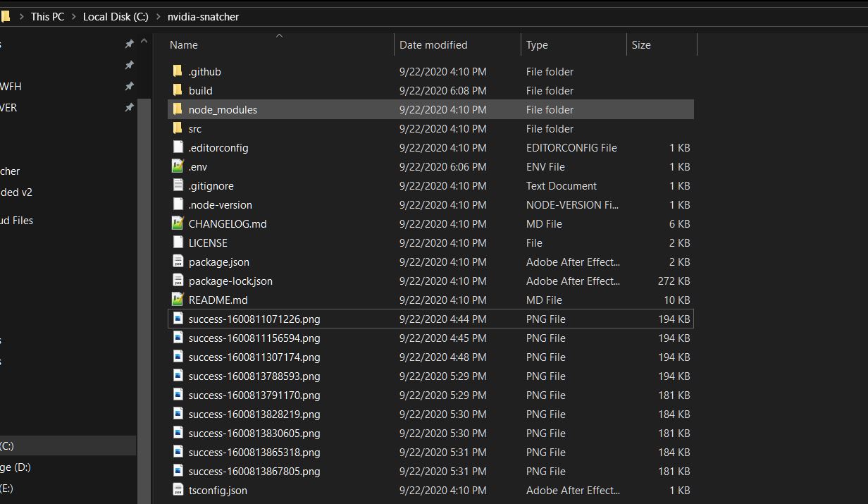Open the 'ud Files' navigation item

click(16, 220)
